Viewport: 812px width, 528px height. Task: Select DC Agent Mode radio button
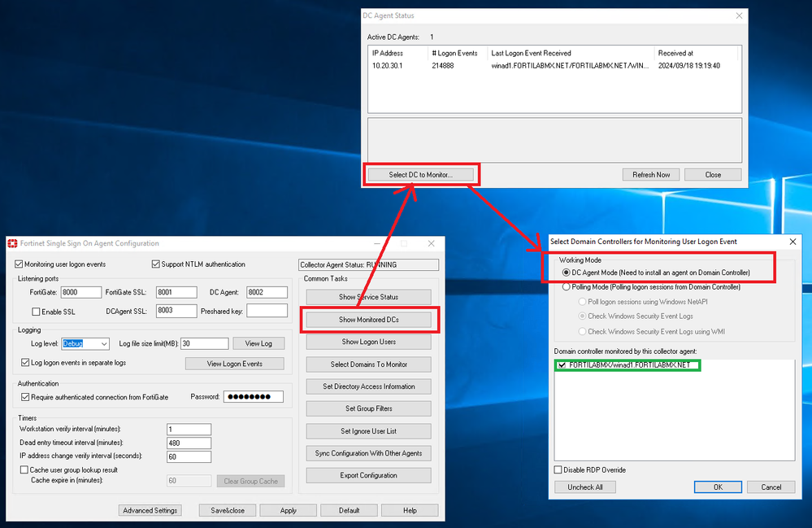(x=566, y=273)
